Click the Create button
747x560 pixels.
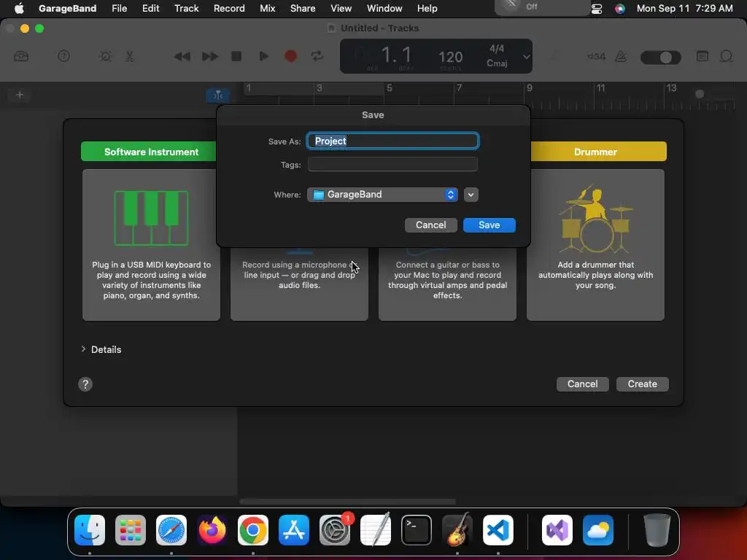[x=642, y=384]
